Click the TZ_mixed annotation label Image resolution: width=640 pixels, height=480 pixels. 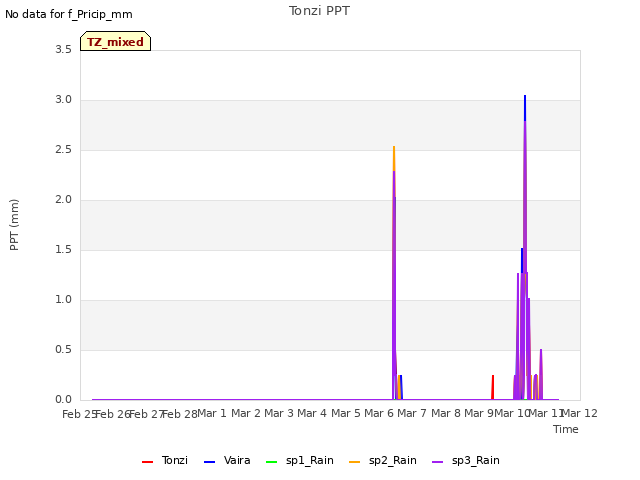116,41
